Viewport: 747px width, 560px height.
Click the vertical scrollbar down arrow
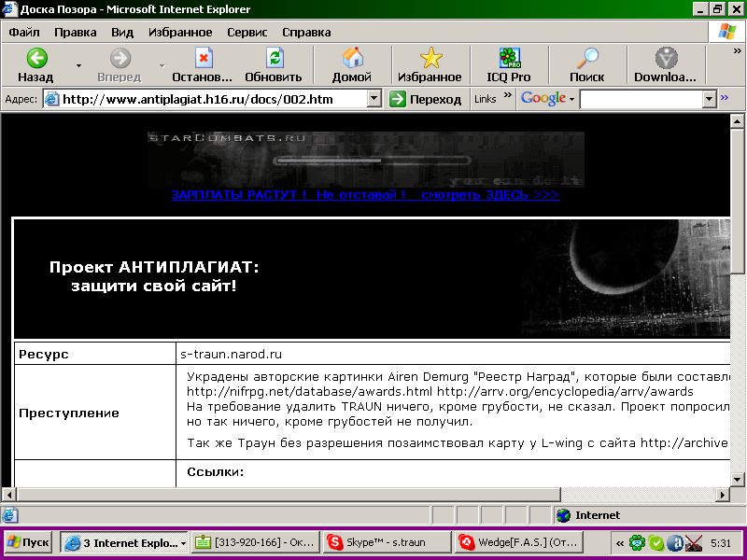[737, 479]
